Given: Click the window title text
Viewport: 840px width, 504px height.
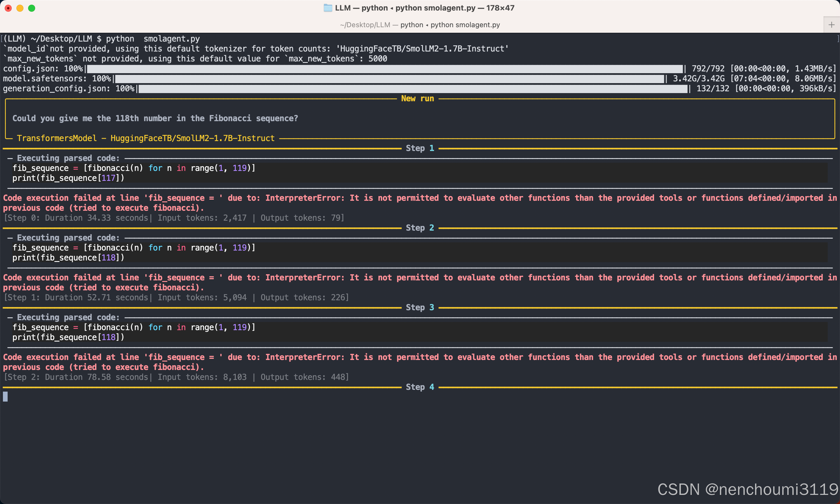Looking at the screenshot, I should (424, 8).
